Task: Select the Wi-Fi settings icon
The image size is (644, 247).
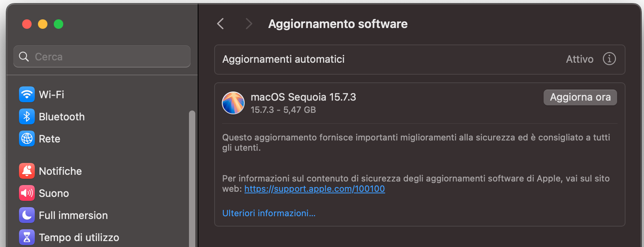Action: coord(26,94)
